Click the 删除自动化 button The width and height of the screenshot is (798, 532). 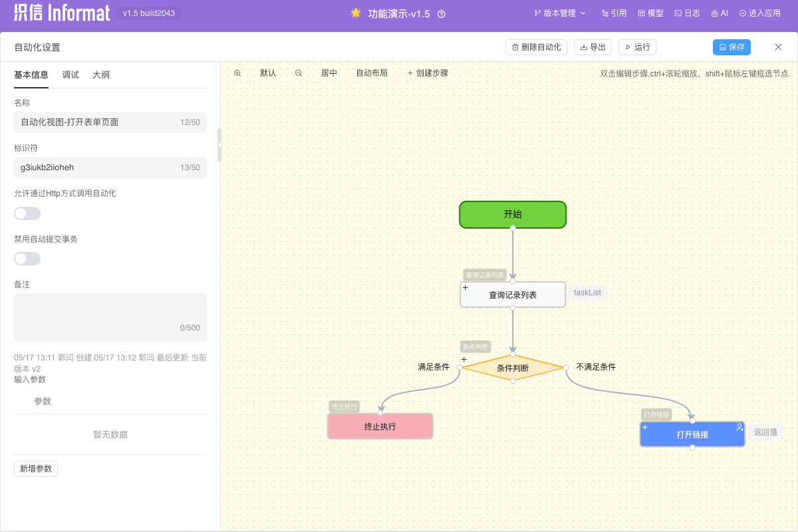pyautogui.click(x=536, y=47)
